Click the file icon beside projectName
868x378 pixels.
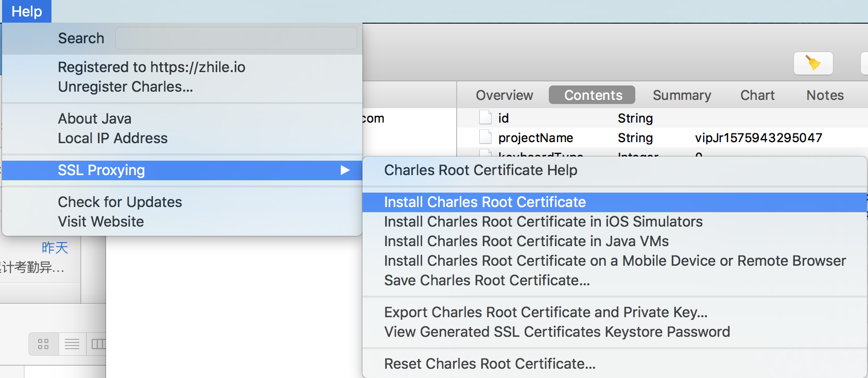[485, 138]
